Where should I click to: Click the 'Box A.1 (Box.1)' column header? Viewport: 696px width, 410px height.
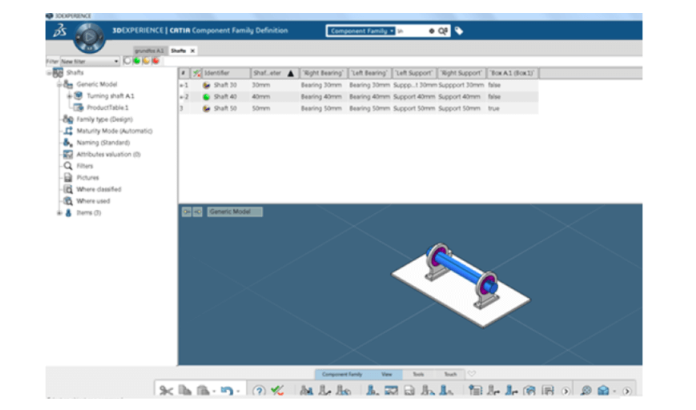[512, 73]
